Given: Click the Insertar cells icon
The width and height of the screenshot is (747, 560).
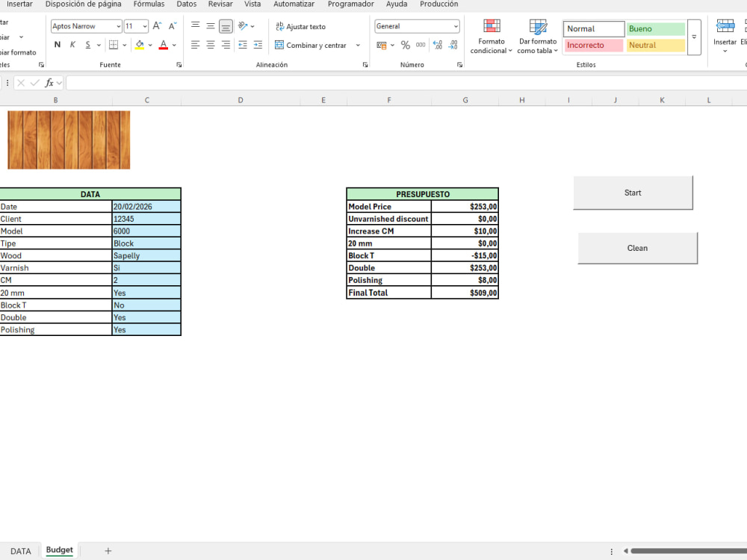Looking at the screenshot, I should [725, 25].
